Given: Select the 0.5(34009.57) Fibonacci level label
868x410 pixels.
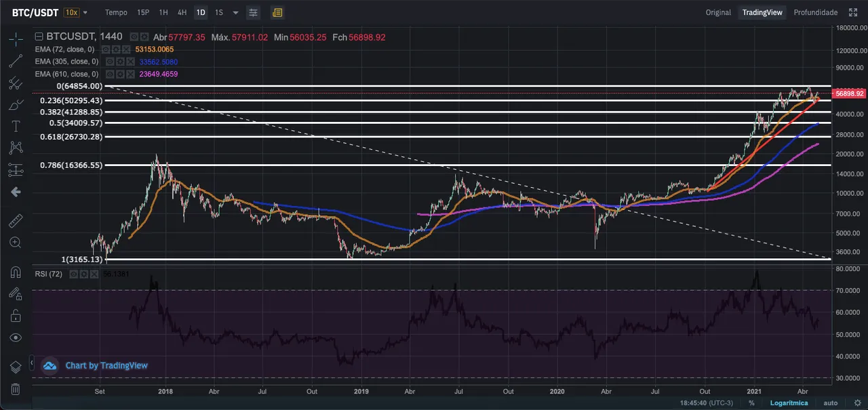Looking at the screenshot, I should (77, 123).
